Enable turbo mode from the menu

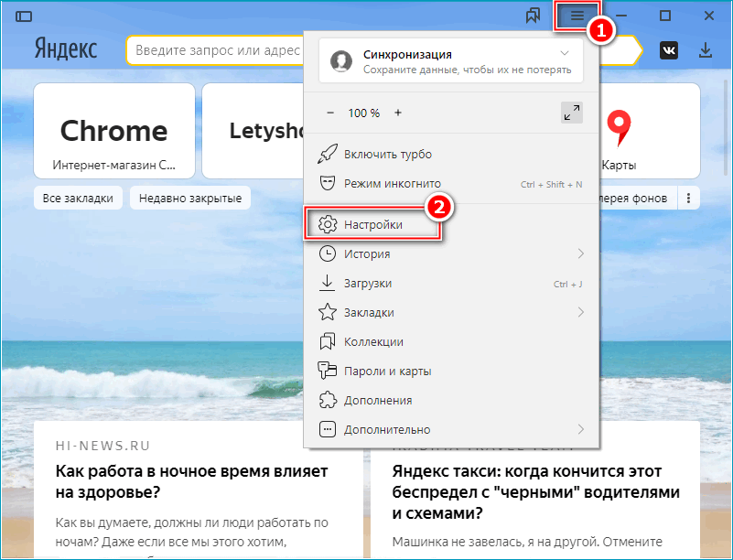388,155
